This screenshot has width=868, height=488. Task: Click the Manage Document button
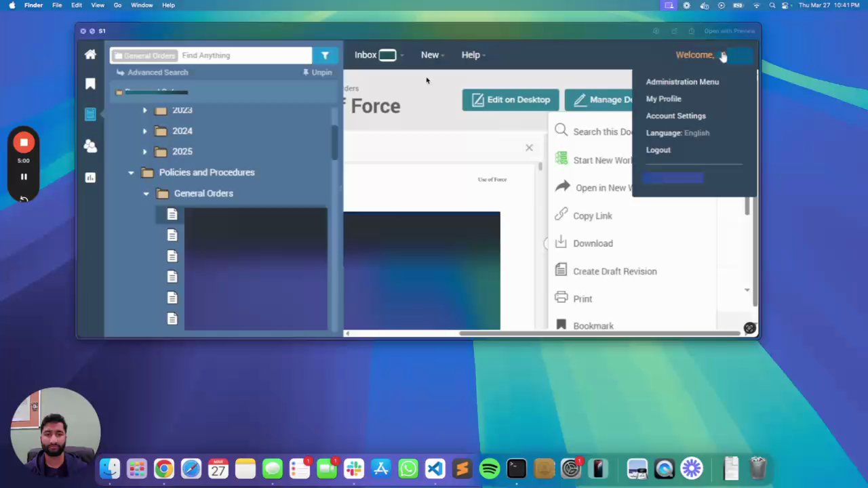coord(599,100)
